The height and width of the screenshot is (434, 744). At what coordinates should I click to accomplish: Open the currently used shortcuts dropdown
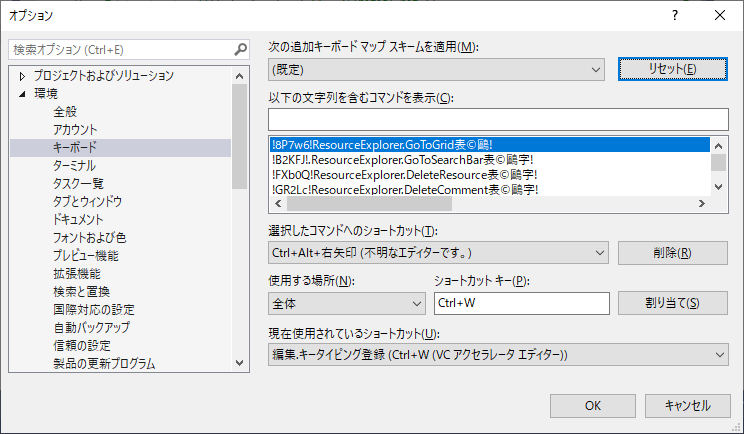[x=498, y=354]
